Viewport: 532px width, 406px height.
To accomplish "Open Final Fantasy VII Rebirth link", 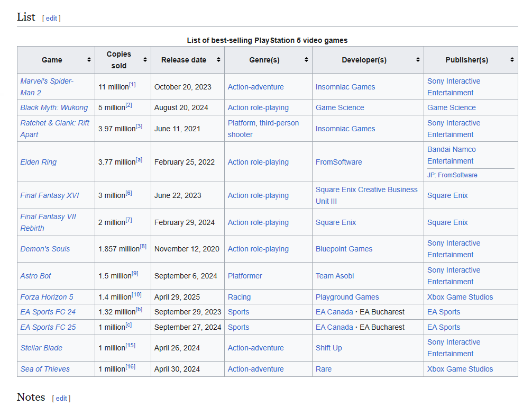I will click(48, 222).
